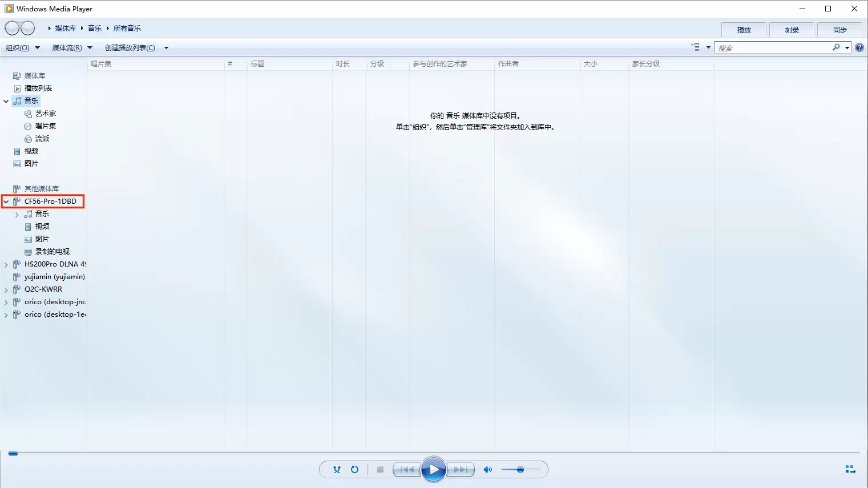This screenshot has height=488, width=868.
Task: Click the Stop playback button
Action: (380, 470)
